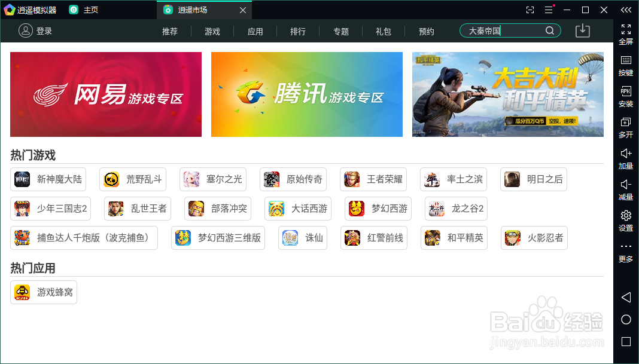Open the 塞尔之光 game button
This screenshot has height=364, width=639.
[213, 179]
